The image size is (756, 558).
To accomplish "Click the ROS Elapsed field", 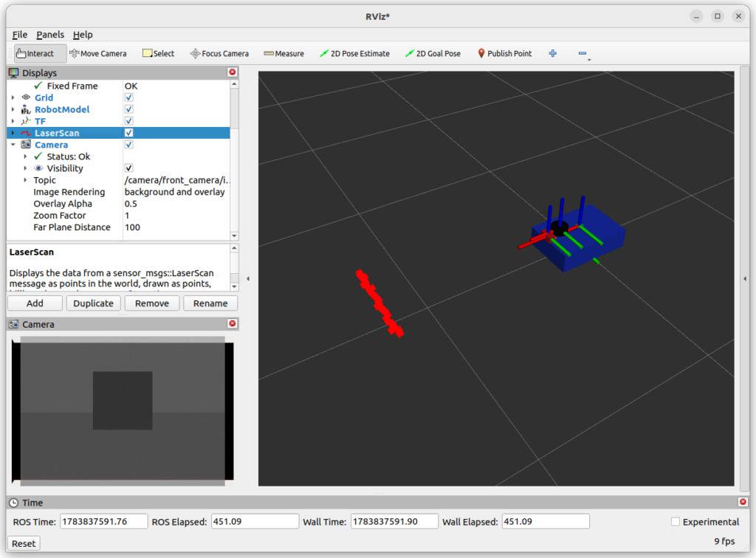I will pyautogui.click(x=255, y=521).
